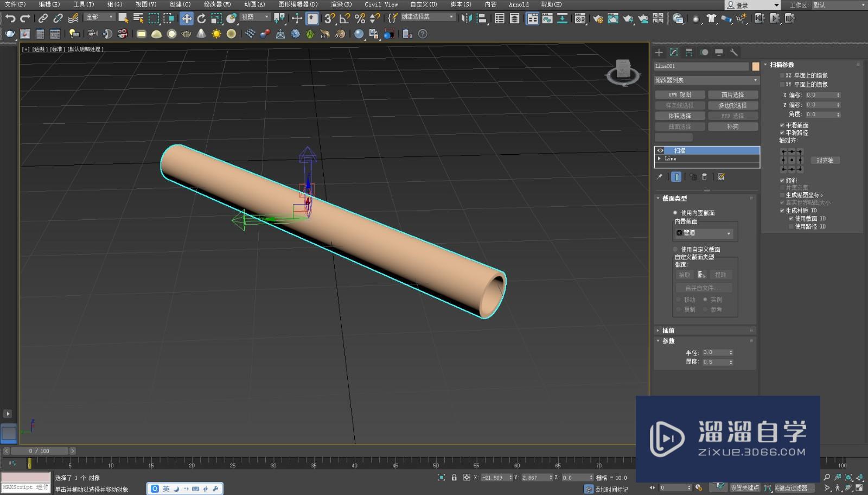Image resolution: width=868 pixels, height=495 pixels.
Task: Collapse the 扫描参数 rollout
Action: [812, 65]
